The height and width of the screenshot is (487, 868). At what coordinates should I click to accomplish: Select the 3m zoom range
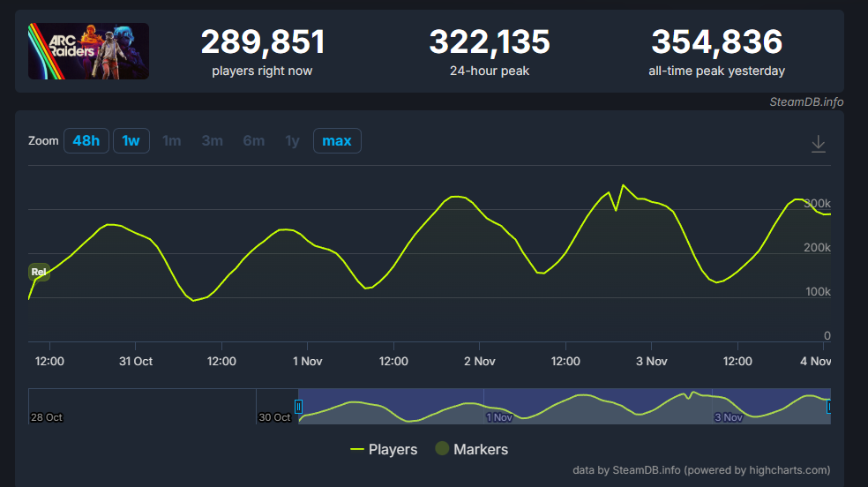(x=213, y=141)
